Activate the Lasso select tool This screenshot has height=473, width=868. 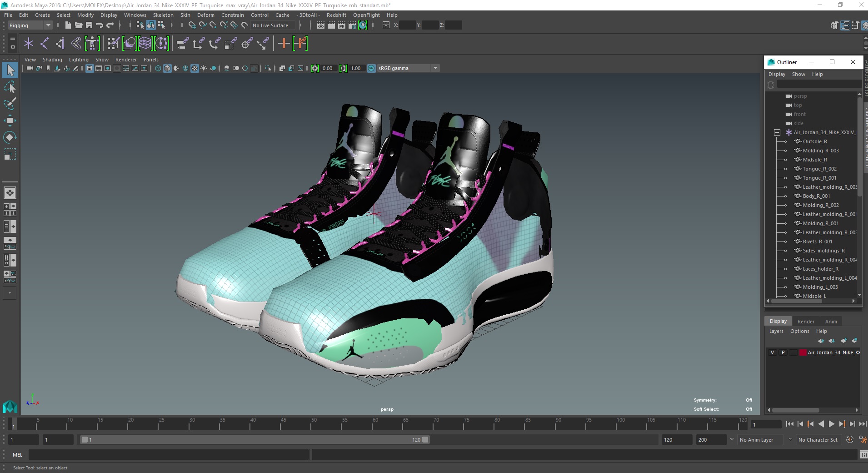point(10,87)
